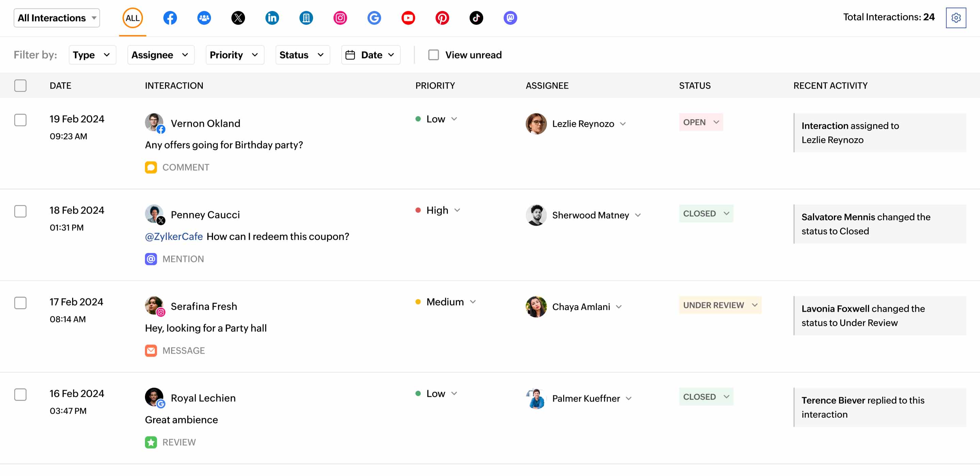Select the ALL channels tab
This screenshot has height=476, width=980.
(132, 18)
